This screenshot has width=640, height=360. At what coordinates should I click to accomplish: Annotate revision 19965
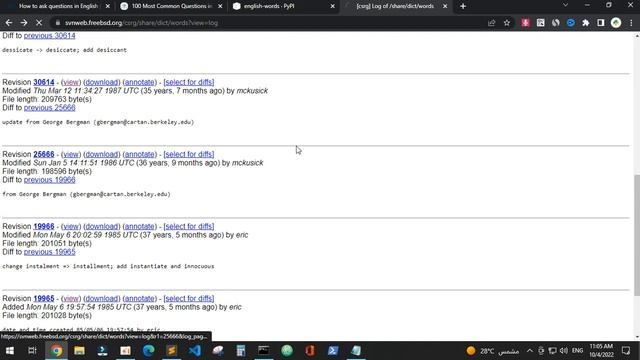point(140,298)
